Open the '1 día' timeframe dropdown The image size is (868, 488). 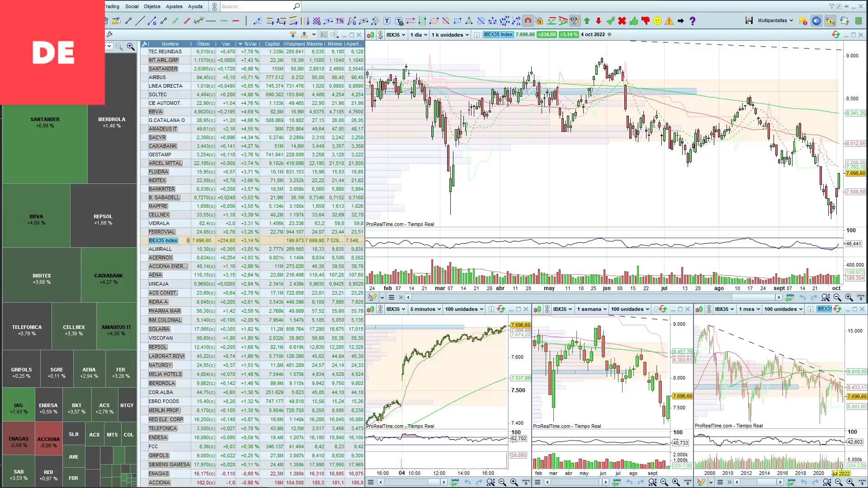coord(418,35)
